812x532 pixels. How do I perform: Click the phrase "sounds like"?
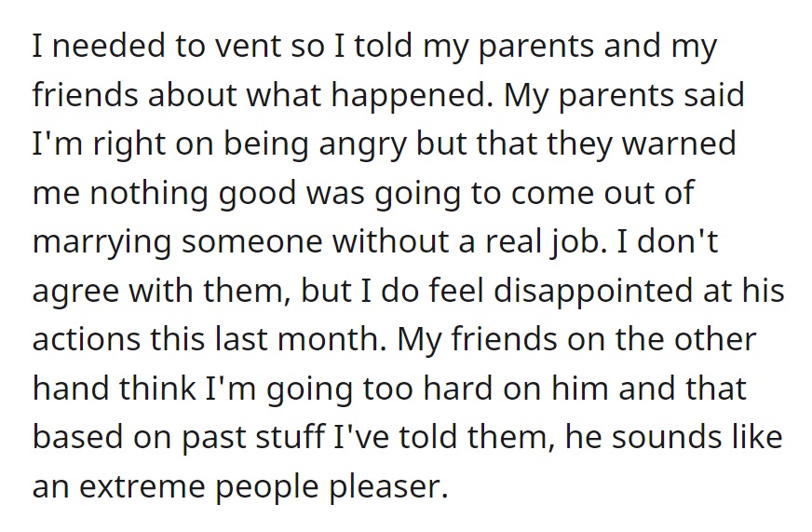click(697, 438)
